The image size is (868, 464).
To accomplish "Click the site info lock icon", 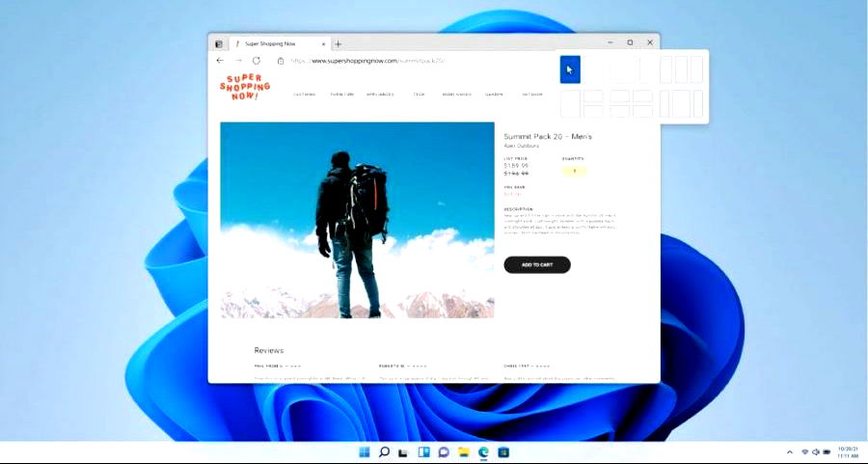I will click(x=281, y=61).
